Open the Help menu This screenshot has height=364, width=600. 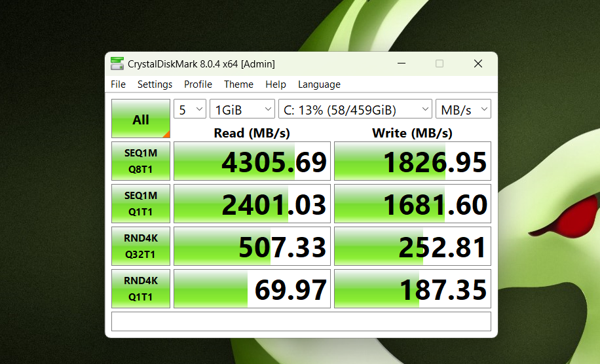point(276,84)
